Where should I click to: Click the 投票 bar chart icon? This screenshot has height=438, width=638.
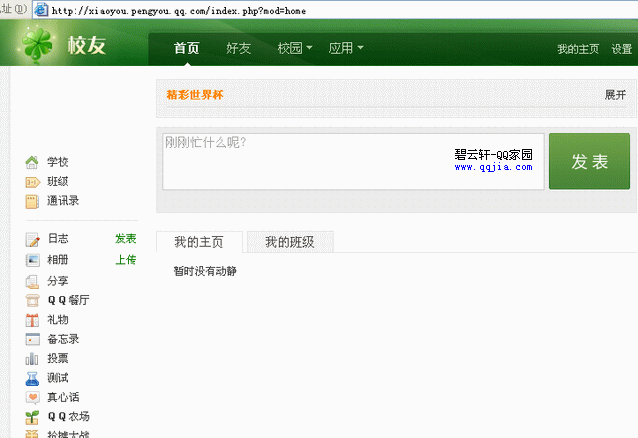[32, 359]
